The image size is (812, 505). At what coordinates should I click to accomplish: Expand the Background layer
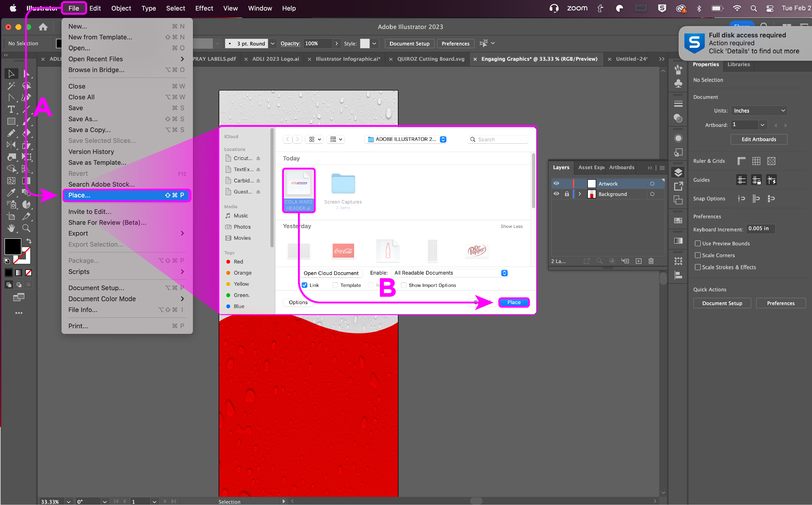(580, 194)
